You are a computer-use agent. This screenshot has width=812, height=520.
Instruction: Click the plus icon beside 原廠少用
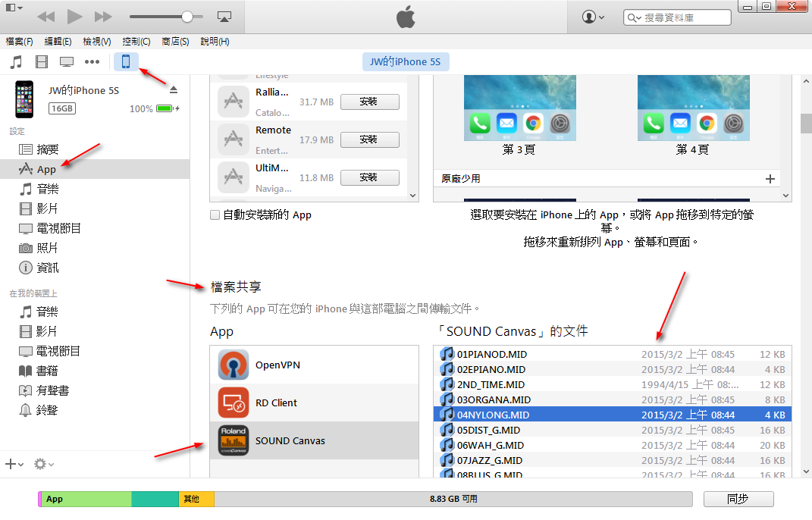click(x=770, y=179)
